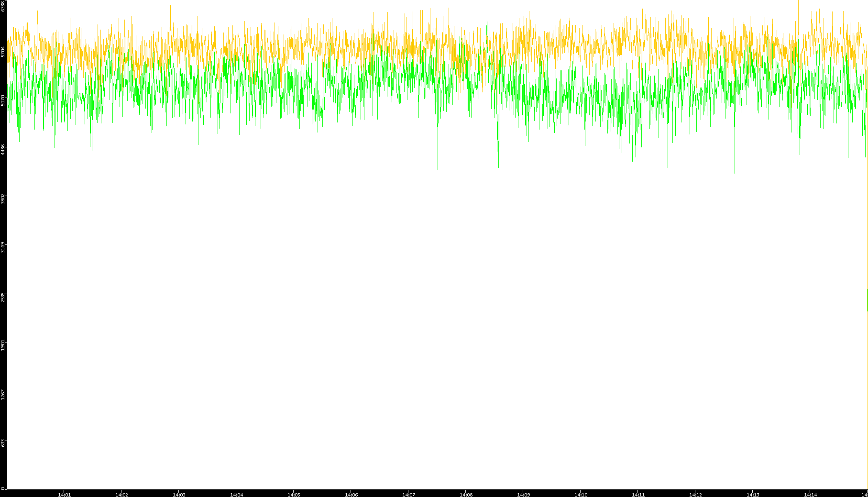The height and width of the screenshot is (497, 868).
Task: Select the 1901 y-axis value
Action: point(3,345)
